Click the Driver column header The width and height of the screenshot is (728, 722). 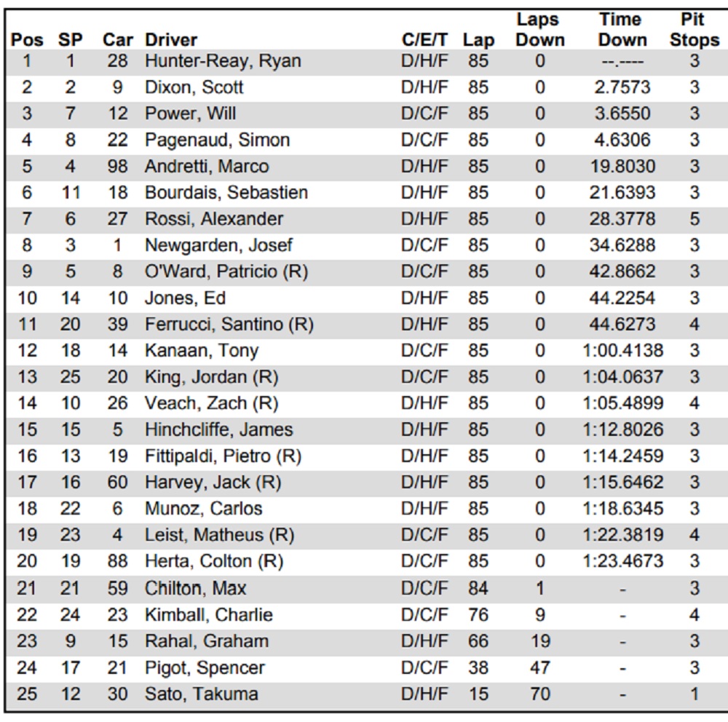[x=171, y=40]
